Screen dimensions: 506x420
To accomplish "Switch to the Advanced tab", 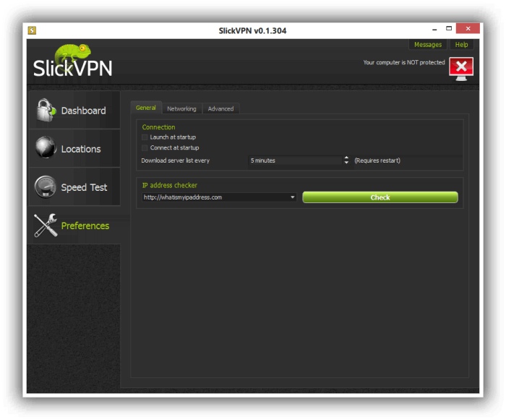I will (220, 108).
